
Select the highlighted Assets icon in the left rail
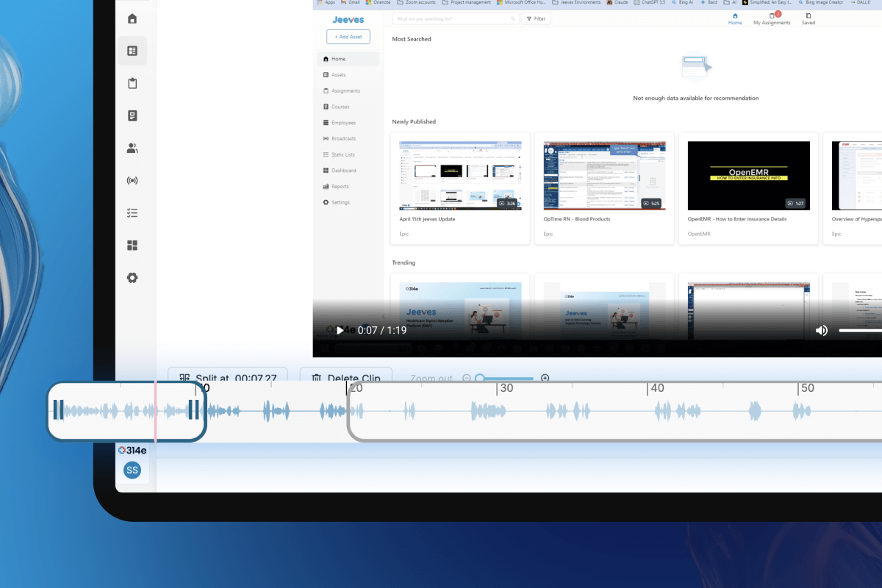click(132, 51)
